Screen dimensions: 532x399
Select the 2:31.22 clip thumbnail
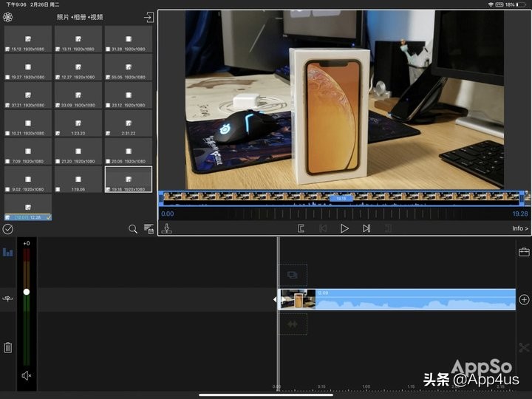(129, 123)
